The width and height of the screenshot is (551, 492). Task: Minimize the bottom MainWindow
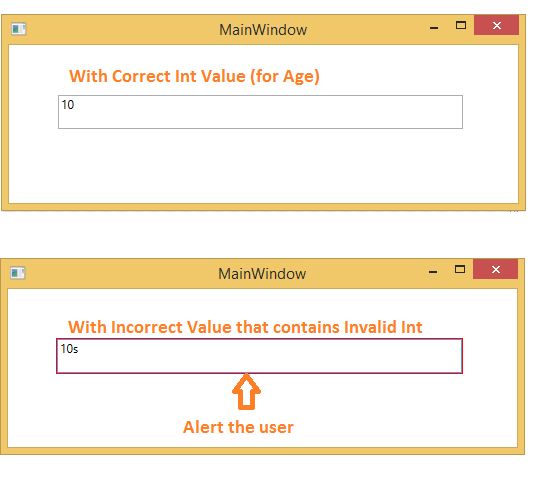point(433,271)
